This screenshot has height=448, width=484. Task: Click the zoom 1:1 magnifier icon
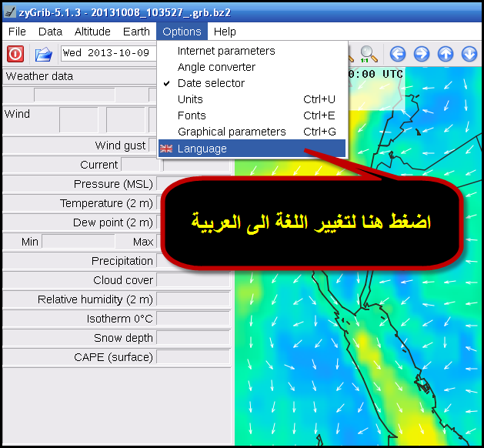369,54
